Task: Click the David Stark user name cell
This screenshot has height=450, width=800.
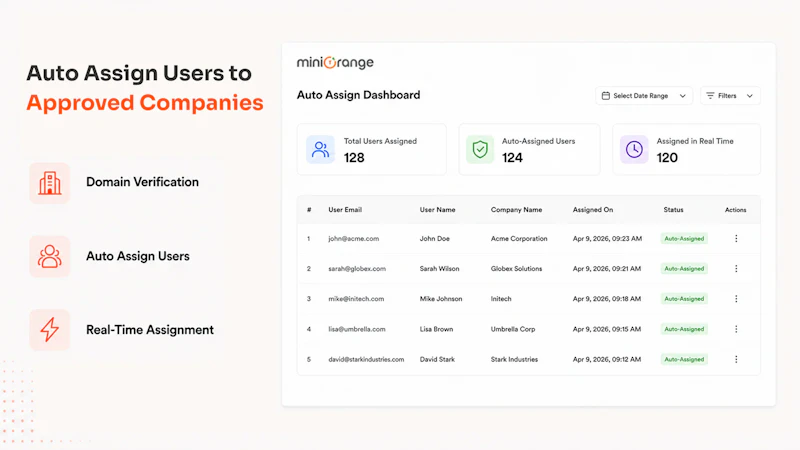Action: click(437, 359)
